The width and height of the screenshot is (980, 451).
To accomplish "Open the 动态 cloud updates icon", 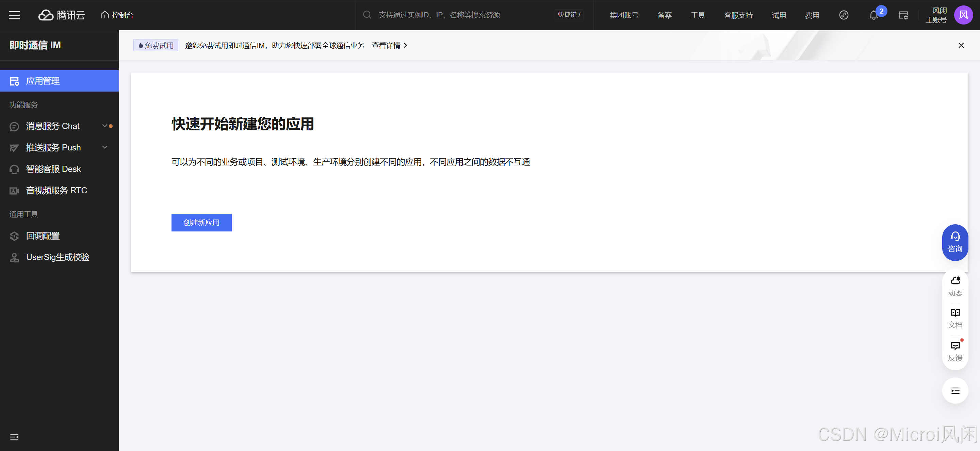I will [x=955, y=286].
